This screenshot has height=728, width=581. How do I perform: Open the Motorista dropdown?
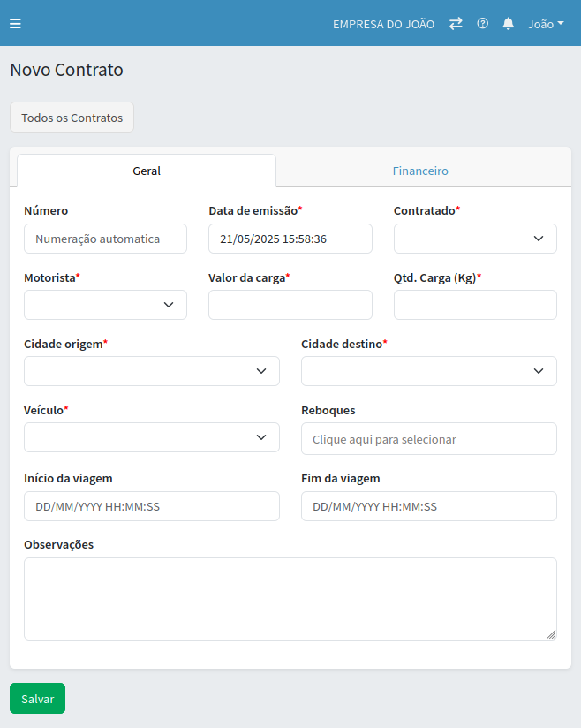click(x=105, y=305)
